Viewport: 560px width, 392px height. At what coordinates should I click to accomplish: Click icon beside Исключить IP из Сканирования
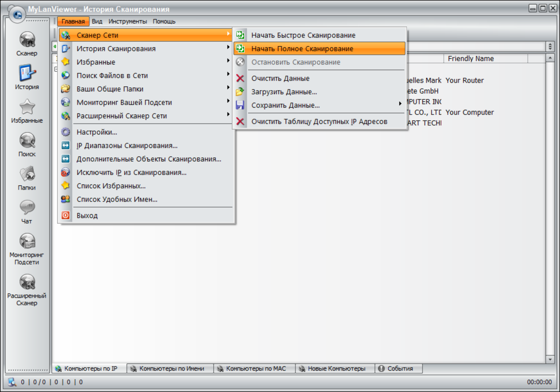coord(66,172)
